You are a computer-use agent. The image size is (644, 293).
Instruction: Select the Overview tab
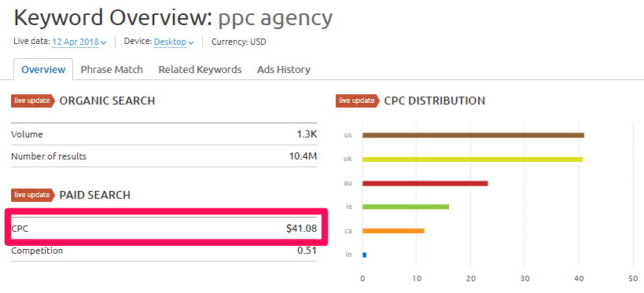(x=43, y=69)
